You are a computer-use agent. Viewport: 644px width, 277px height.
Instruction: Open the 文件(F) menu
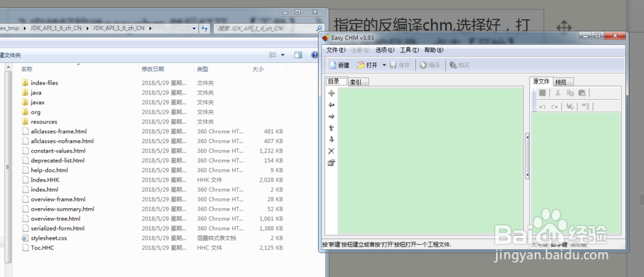coord(336,50)
